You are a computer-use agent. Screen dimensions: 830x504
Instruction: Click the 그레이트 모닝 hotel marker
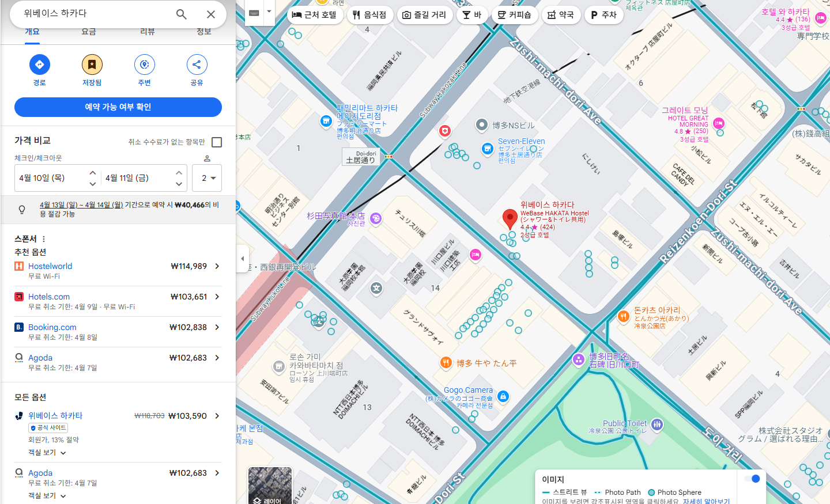pyautogui.click(x=718, y=123)
